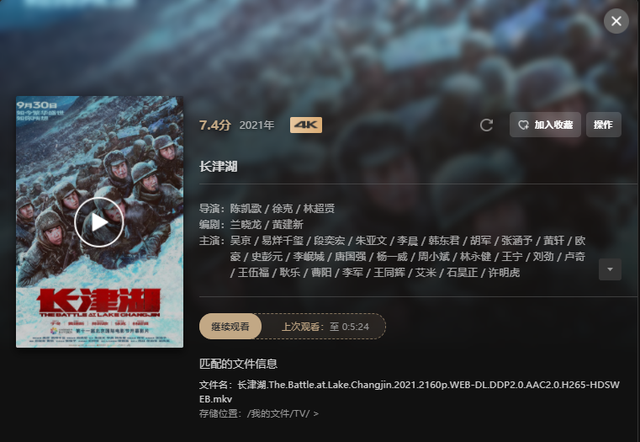Select lead actor 吴京
The width and height of the screenshot is (640, 442).
(x=240, y=240)
